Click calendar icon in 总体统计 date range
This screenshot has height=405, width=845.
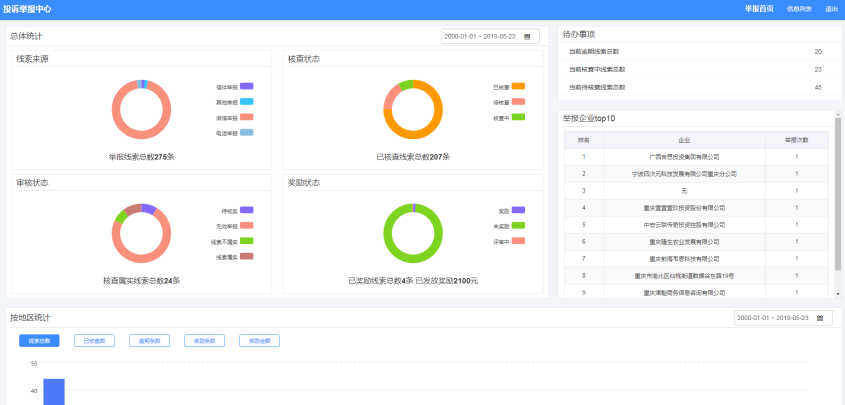point(527,37)
